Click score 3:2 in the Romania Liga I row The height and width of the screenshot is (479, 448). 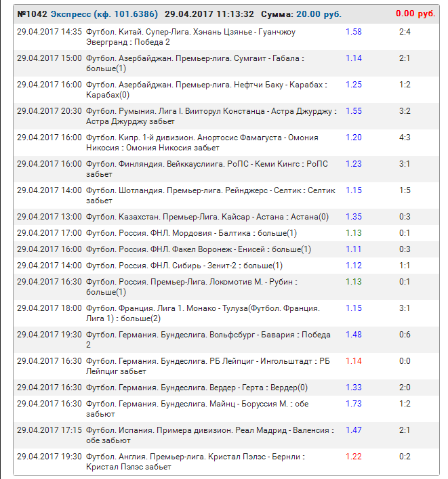point(405,111)
